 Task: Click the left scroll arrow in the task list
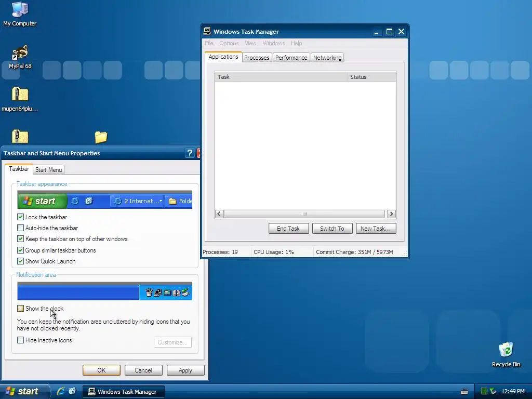coord(219,214)
